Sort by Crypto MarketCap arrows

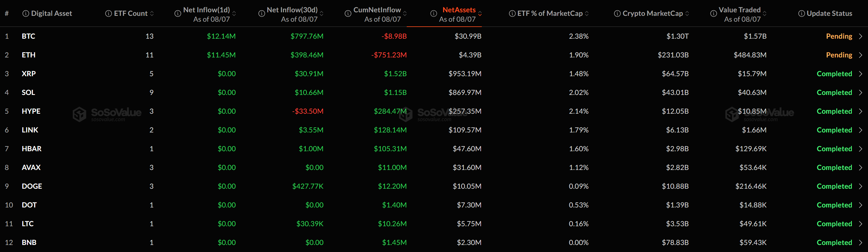click(687, 13)
